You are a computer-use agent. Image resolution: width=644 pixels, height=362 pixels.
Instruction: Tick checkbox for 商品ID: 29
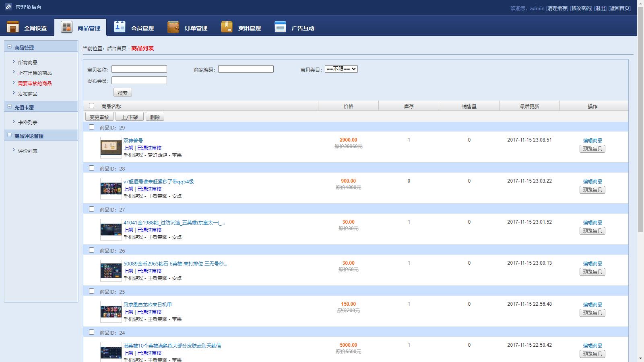[x=91, y=127]
